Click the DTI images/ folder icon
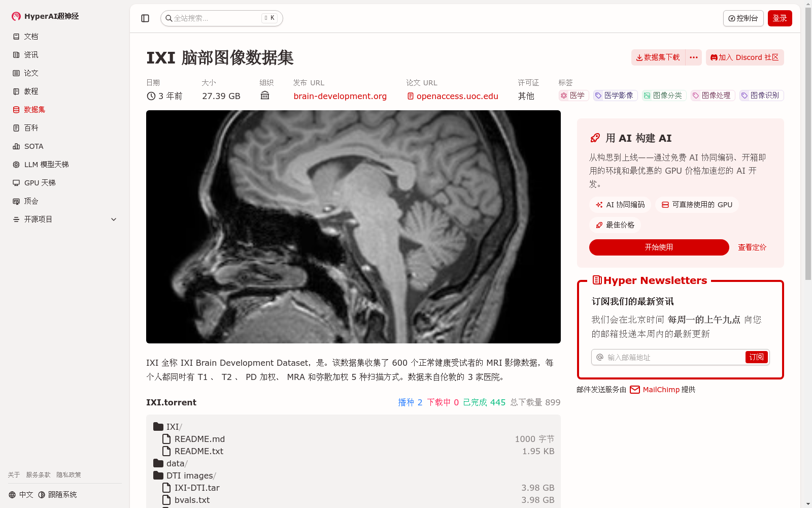 tap(158, 475)
